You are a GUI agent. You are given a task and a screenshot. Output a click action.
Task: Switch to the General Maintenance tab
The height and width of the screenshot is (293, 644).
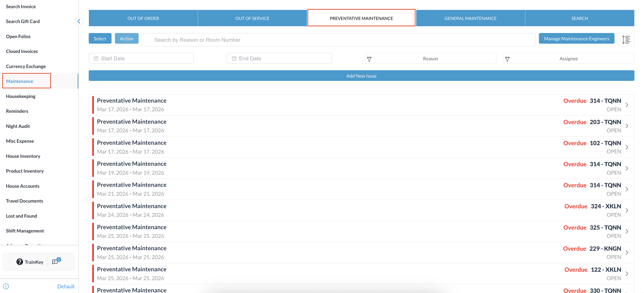click(x=470, y=18)
